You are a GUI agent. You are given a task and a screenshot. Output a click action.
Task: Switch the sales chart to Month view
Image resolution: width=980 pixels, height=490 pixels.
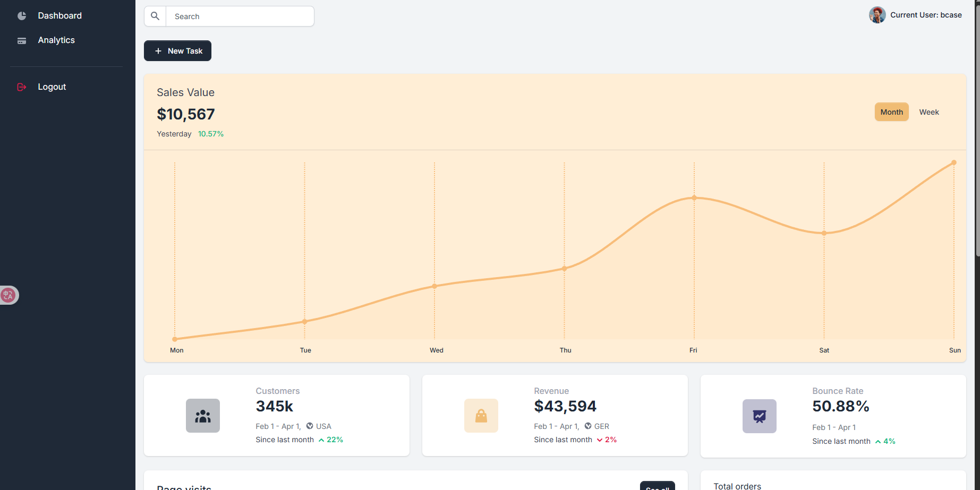pos(891,112)
